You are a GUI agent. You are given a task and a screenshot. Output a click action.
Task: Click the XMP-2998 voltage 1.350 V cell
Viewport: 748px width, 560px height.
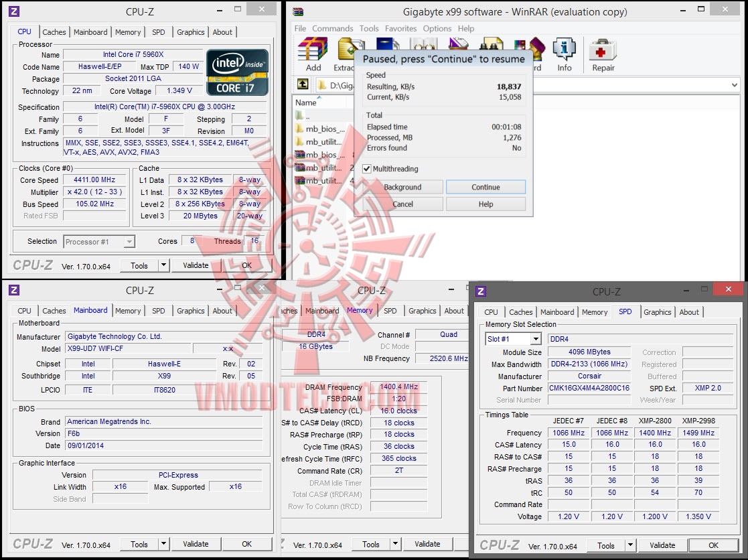tap(698, 516)
